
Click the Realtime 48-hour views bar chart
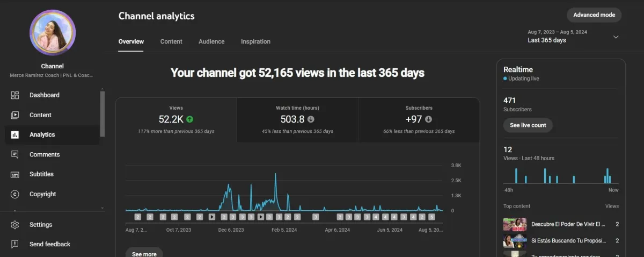[561, 175]
